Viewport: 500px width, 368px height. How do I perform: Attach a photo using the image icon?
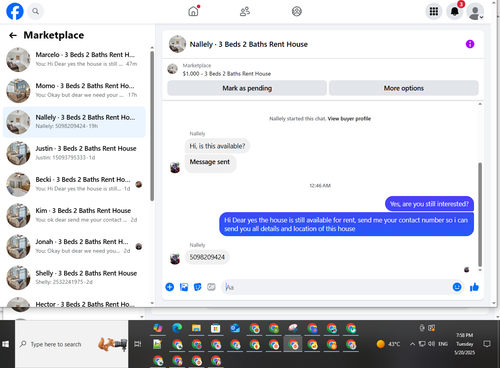tap(184, 287)
